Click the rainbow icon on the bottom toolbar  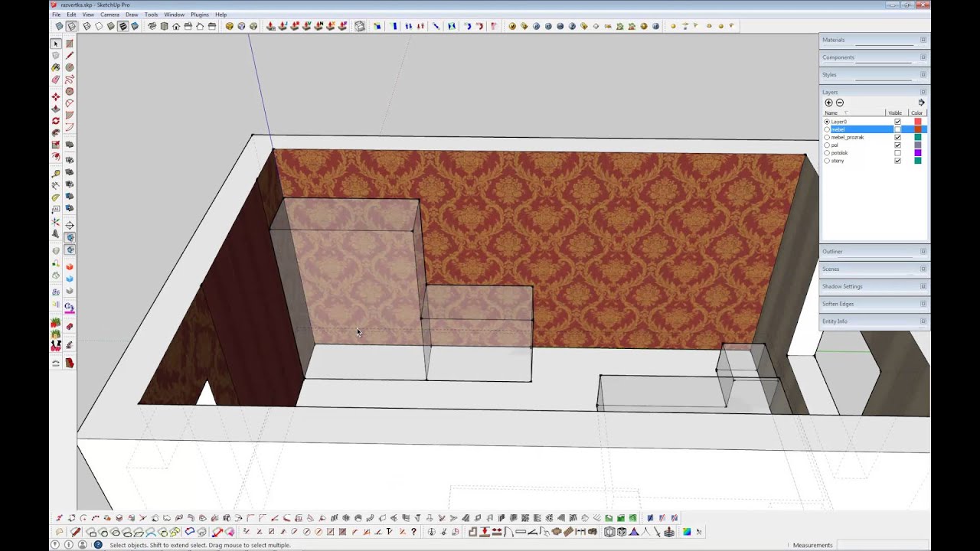pos(687,532)
